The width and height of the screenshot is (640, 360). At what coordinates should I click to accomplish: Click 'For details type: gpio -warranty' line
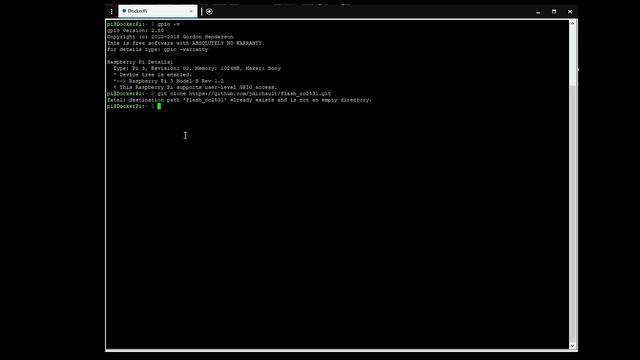158,49
